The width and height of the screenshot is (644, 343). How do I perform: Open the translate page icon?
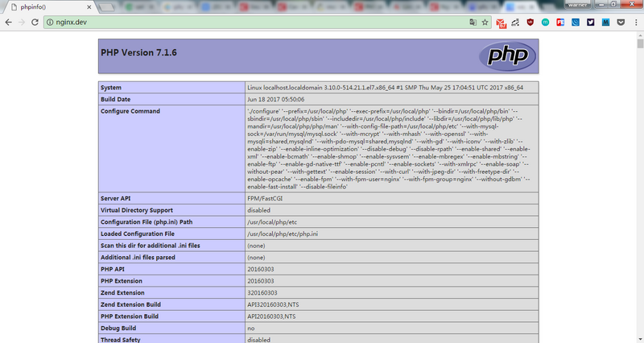pyautogui.click(x=473, y=23)
